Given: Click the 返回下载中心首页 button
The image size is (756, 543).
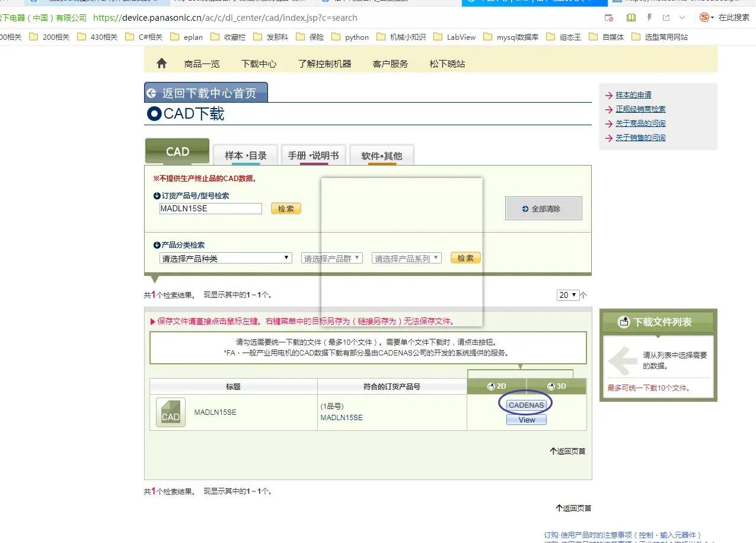Looking at the screenshot, I should 206,93.
